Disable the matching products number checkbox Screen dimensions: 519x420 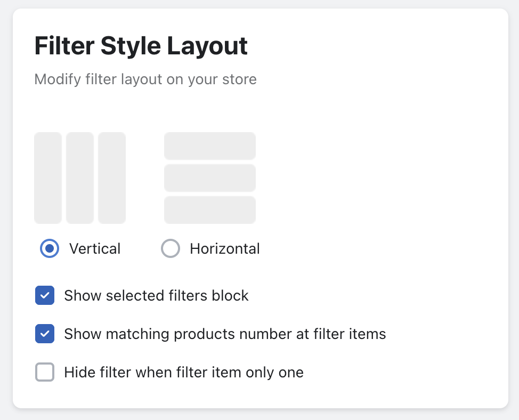coord(45,334)
